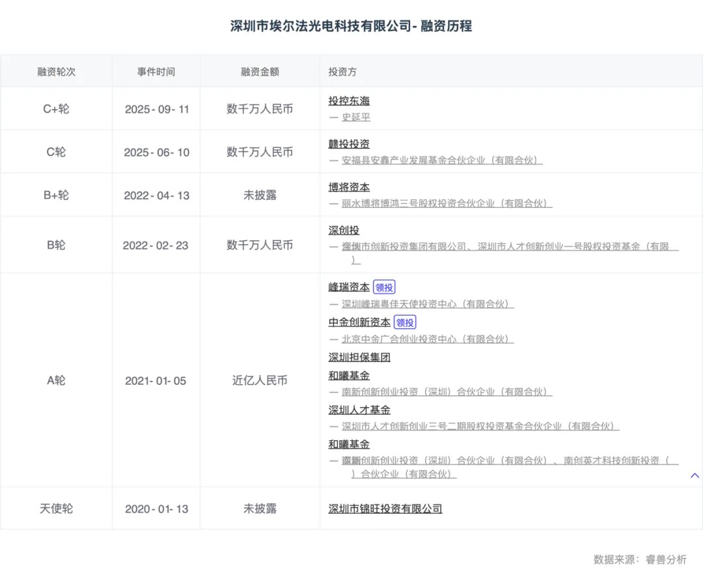Click the 事件时间 column header

[x=156, y=72]
